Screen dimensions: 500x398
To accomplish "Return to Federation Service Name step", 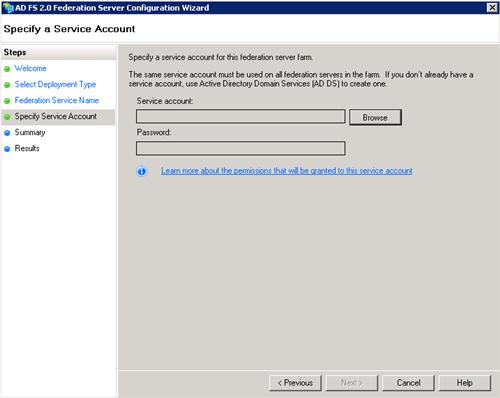I will tap(57, 100).
